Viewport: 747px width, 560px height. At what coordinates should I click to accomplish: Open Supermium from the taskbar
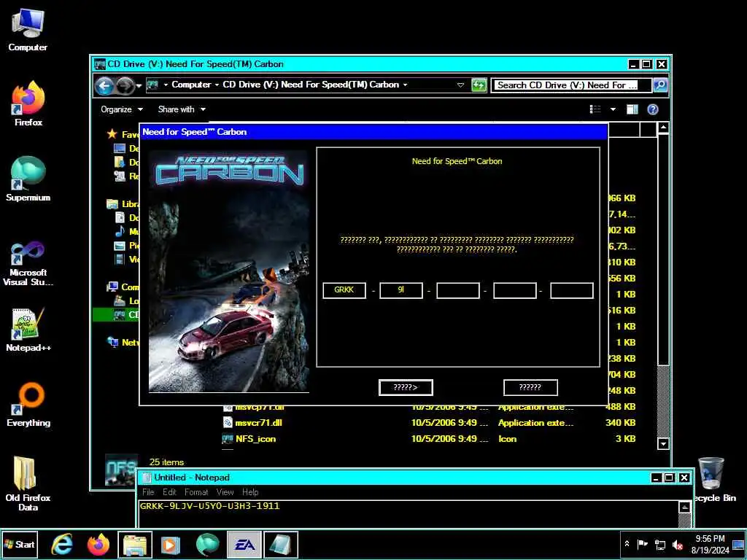[207, 544]
